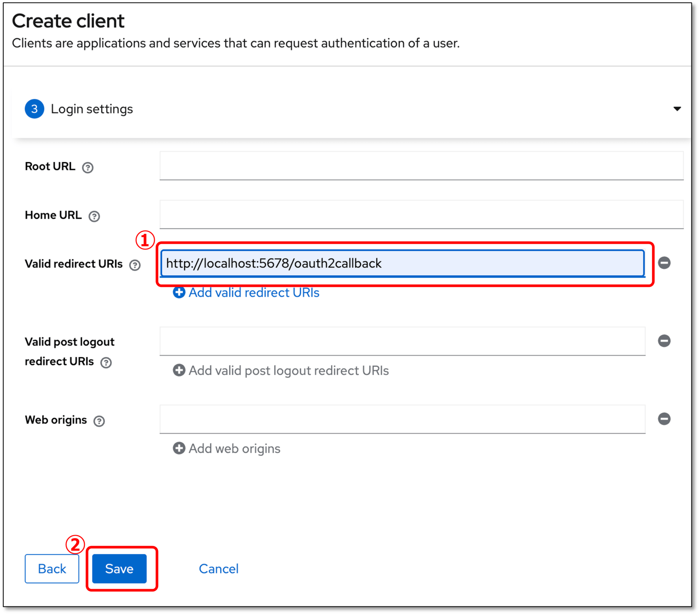Screen dimensions: 700x615
Task: Cancel client creation
Action: 218,569
